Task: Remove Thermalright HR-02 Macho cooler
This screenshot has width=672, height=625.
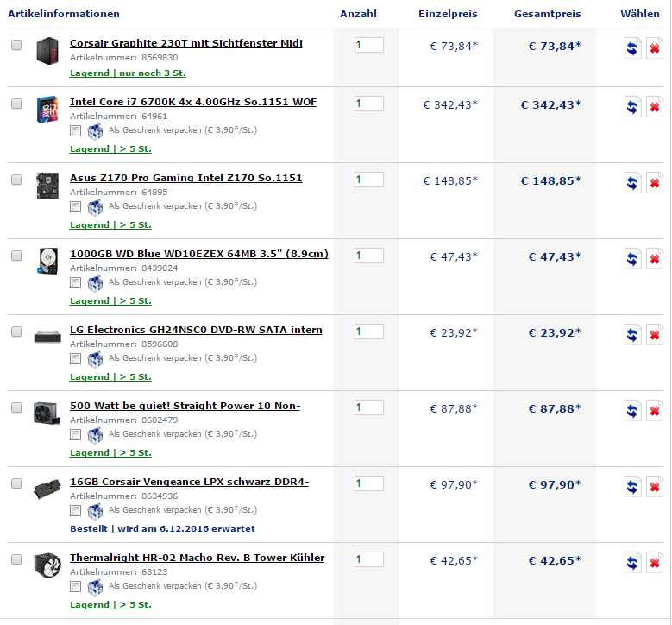Action: [x=655, y=562]
